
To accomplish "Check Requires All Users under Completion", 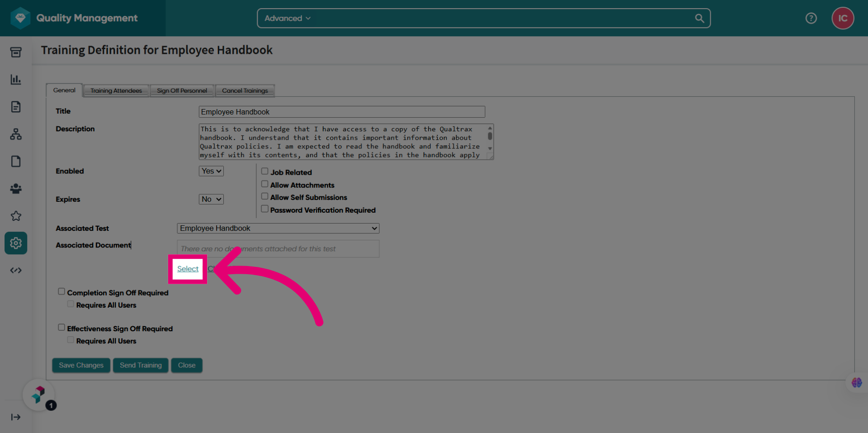I will click(x=71, y=304).
